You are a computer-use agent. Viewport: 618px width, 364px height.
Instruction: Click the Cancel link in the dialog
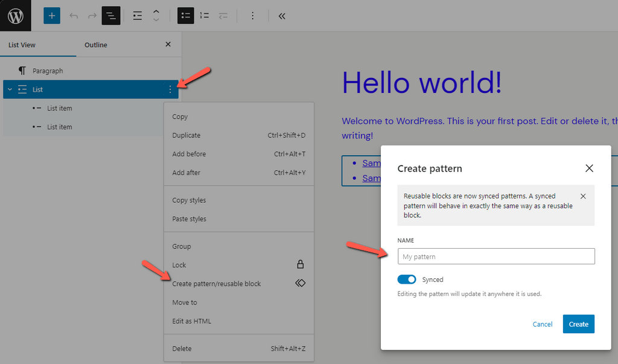point(542,324)
